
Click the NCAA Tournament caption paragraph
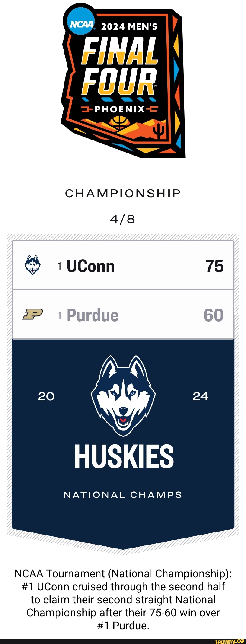pos(123,600)
